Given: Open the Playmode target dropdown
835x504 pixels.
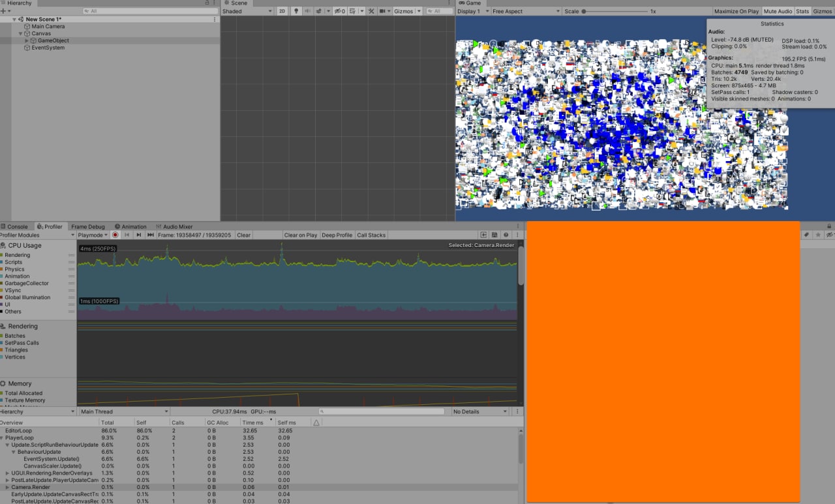Looking at the screenshot, I should (x=93, y=235).
